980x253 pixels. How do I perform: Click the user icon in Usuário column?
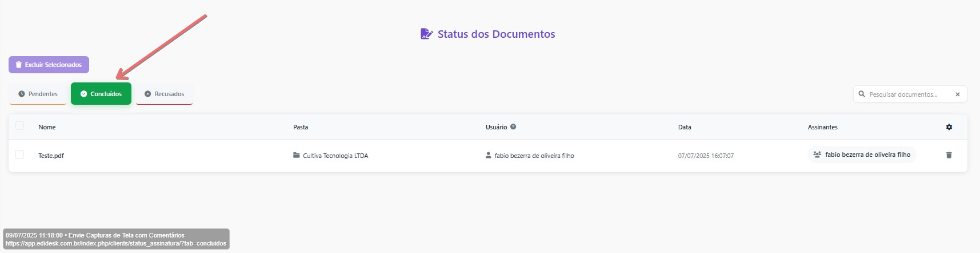[488, 155]
